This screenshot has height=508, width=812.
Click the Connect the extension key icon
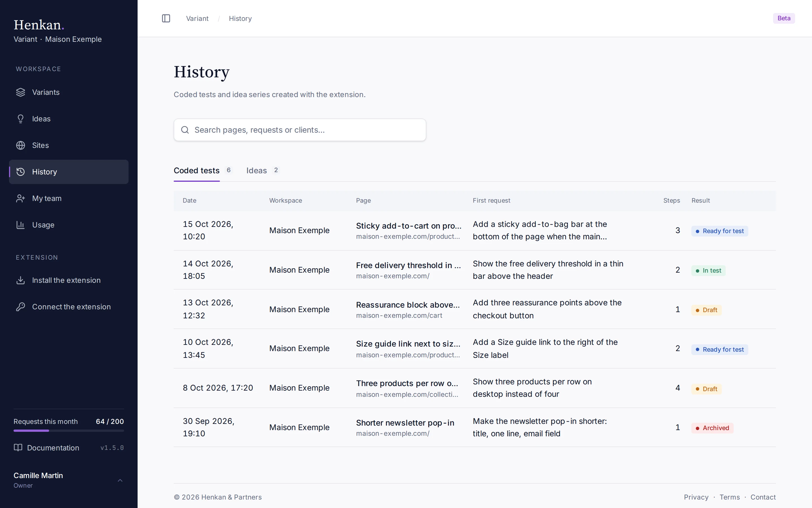(x=21, y=307)
